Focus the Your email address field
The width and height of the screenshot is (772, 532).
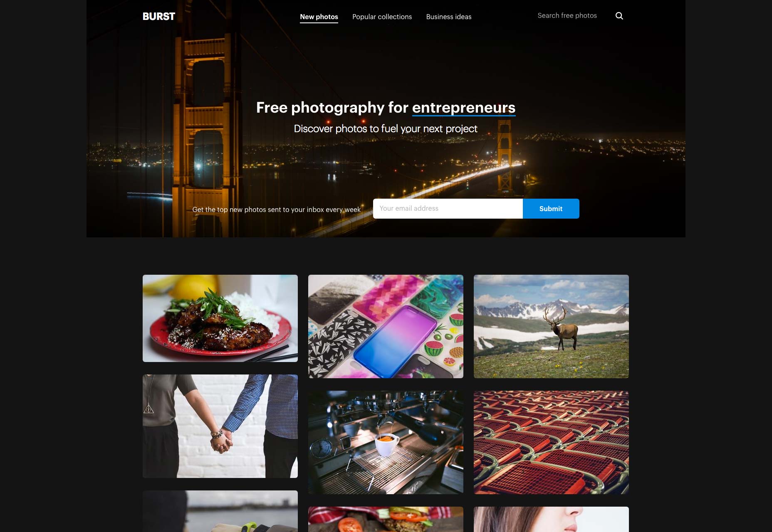(x=448, y=209)
